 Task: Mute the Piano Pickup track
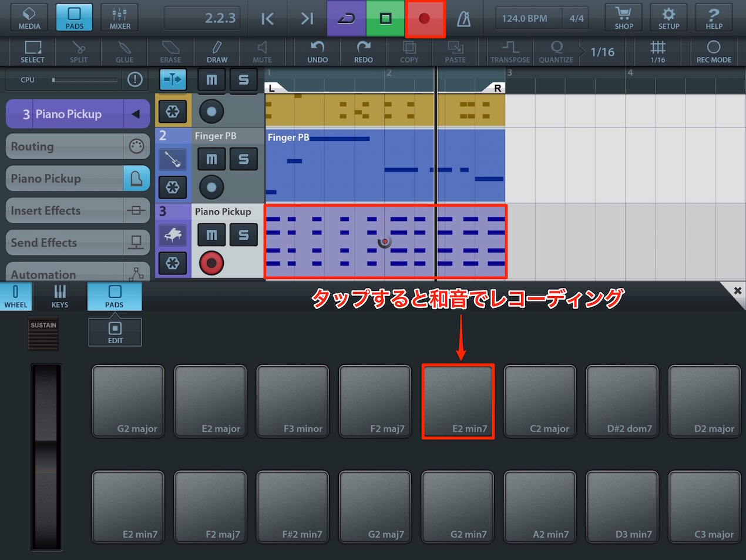211,235
